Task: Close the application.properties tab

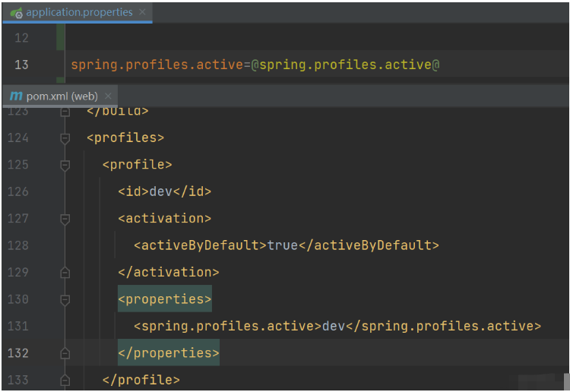Action: click(143, 12)
